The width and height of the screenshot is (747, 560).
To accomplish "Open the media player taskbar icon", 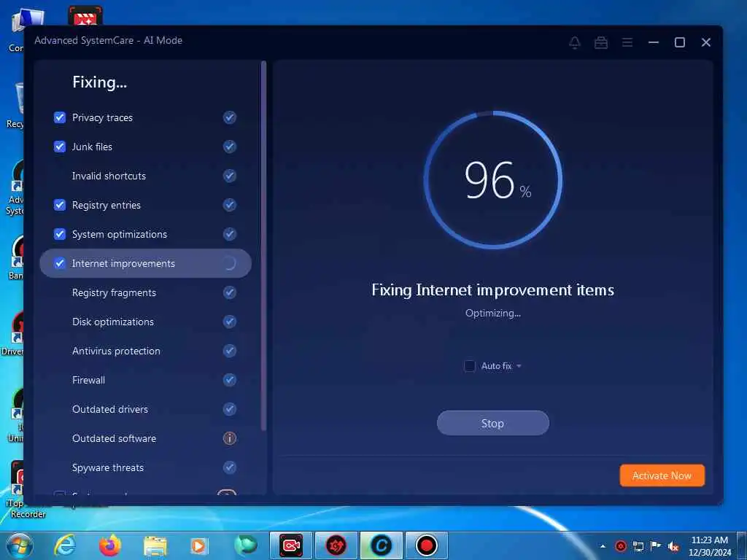I will pyautogui.click(x=198, y=546).
